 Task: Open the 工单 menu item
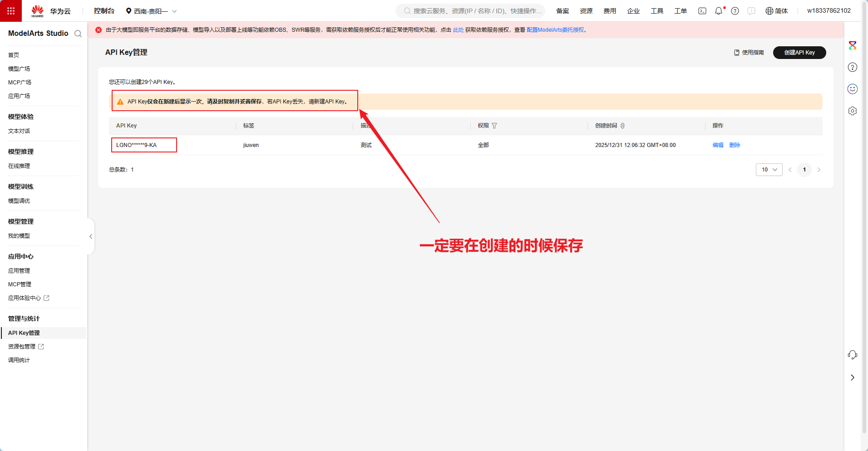(681, 10)
